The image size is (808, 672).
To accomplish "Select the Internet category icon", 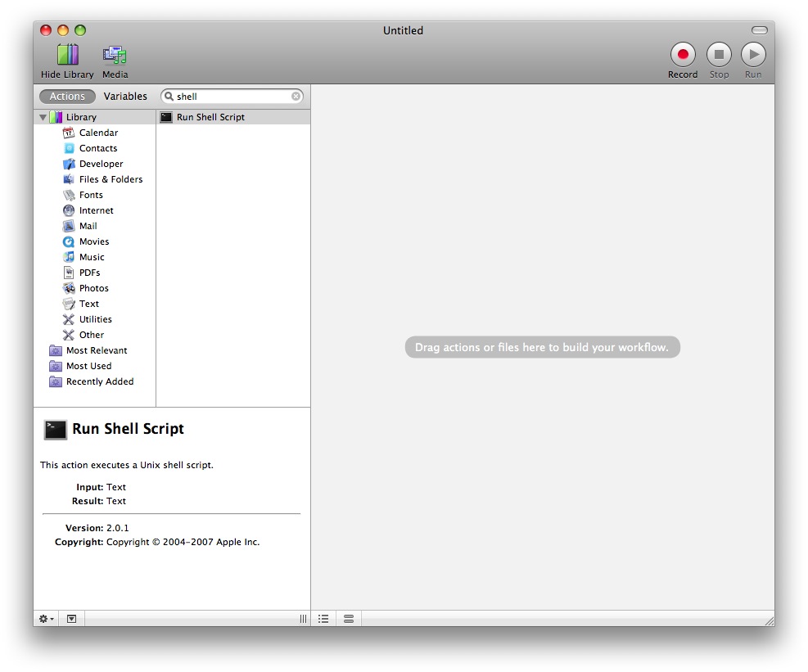I will (69, 210).
